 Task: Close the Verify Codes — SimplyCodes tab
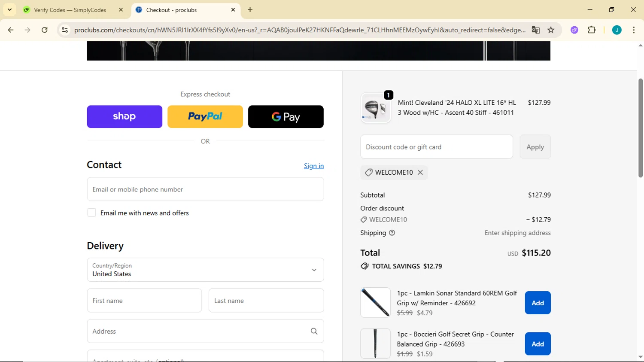click(121, 10)
